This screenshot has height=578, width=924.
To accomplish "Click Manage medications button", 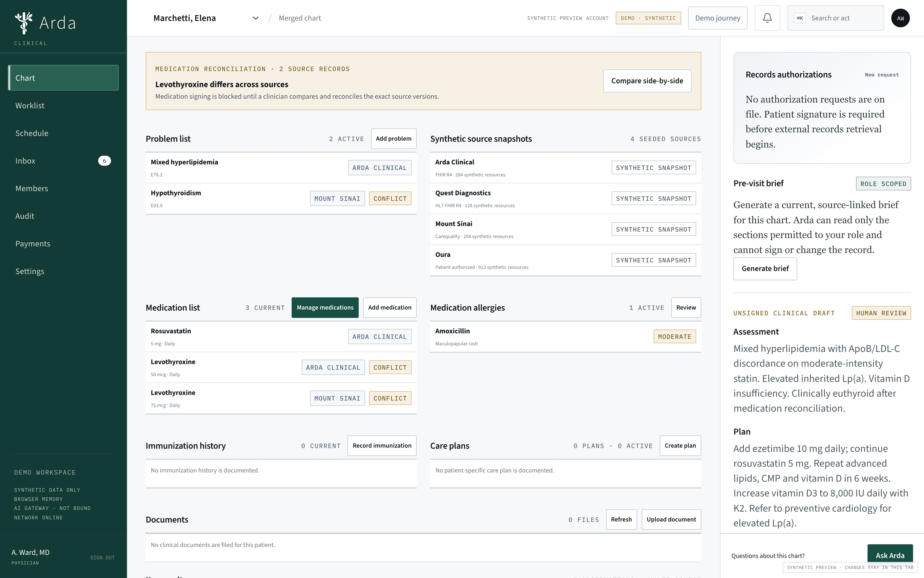I will pos(325,307).
